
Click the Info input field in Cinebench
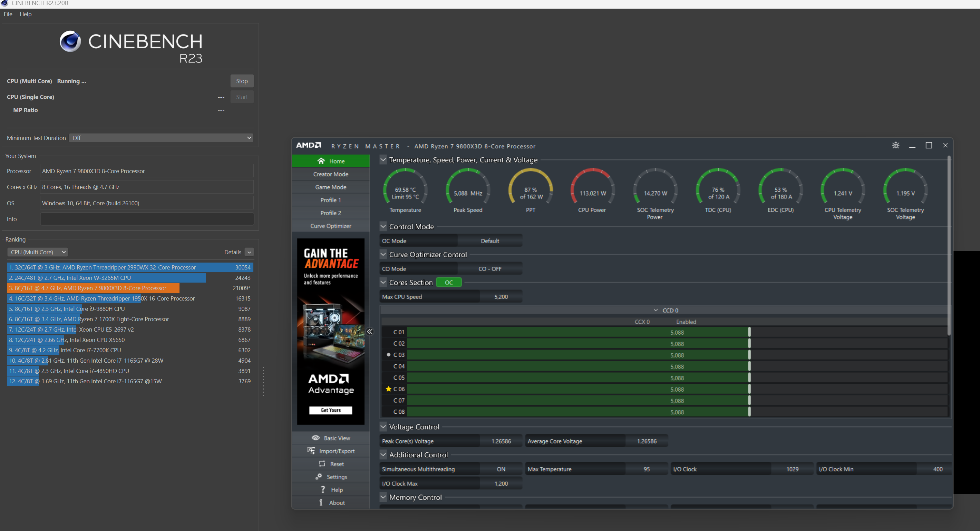pyautogui.click(x=147, y=219)
